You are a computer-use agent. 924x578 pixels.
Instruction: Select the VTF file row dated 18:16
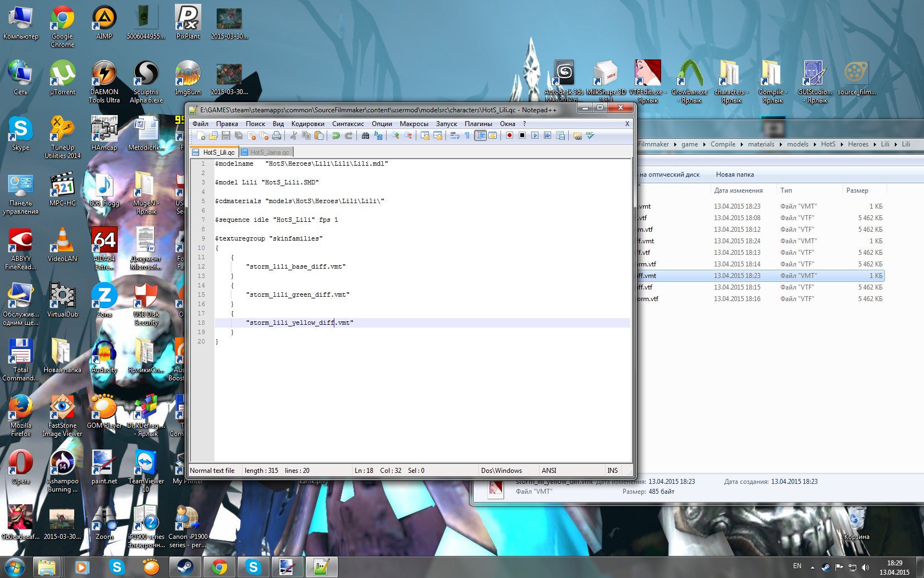coord(761,299)
